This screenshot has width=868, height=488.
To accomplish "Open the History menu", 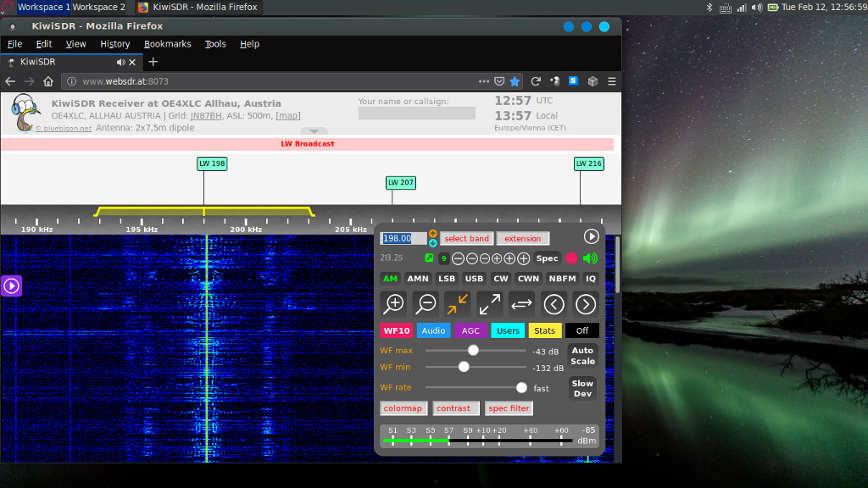I will pyautogui.click(x=115, y=44).
